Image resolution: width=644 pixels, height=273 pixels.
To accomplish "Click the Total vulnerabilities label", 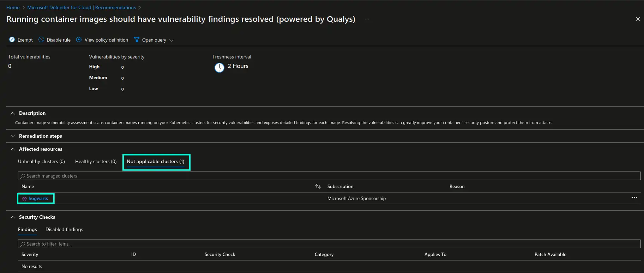I will 29,57.
